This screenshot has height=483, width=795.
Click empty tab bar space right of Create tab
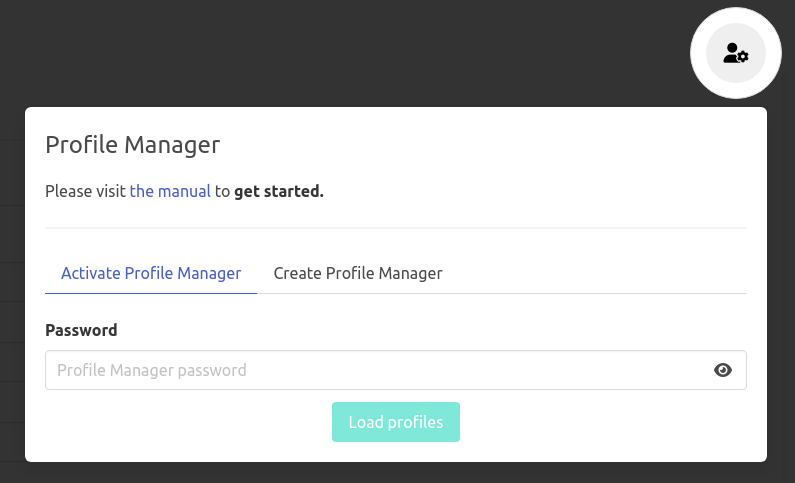(600, 273)
